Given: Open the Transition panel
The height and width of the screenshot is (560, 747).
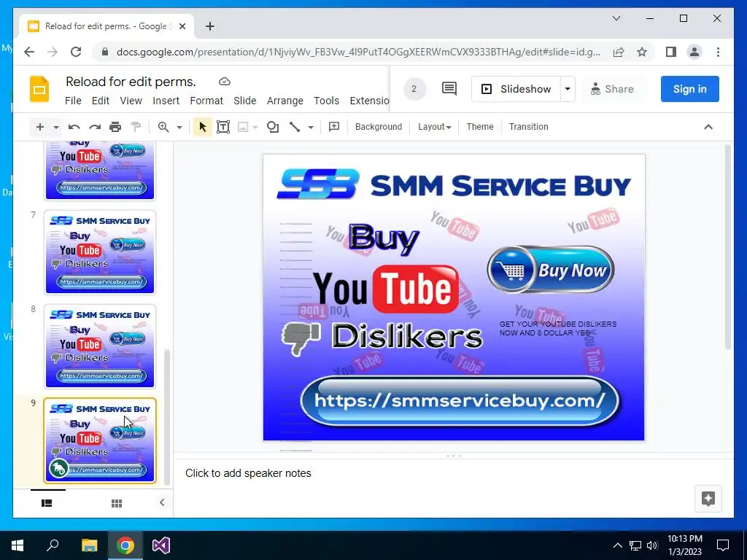Looking at the screenshot, I should point(528,127).
